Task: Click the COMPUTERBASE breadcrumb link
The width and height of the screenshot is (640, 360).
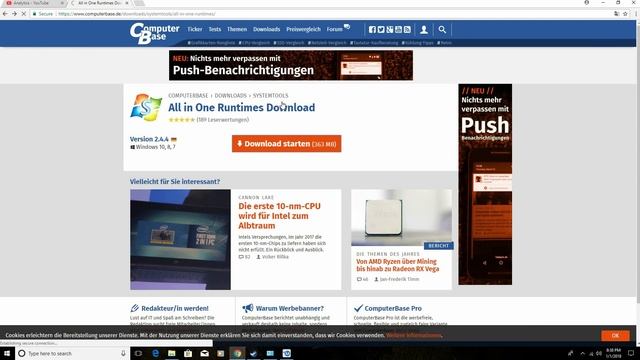Action: pos(188,96)
